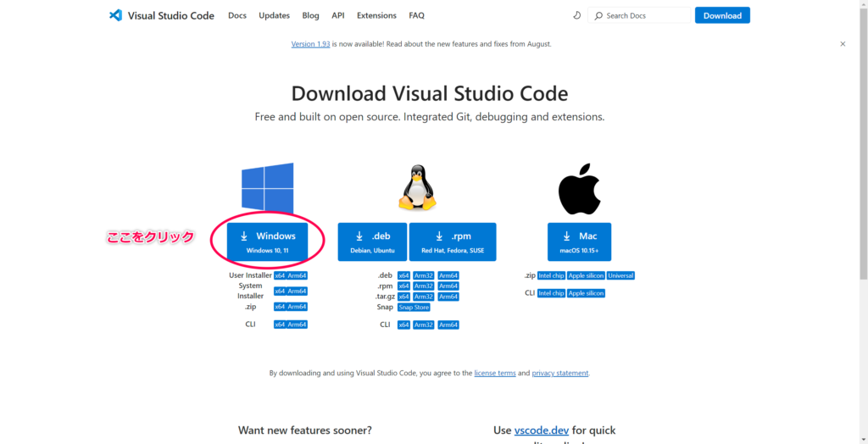868x444 pixels.
Task: Open the Docs menu item
Action: point(237,15)
